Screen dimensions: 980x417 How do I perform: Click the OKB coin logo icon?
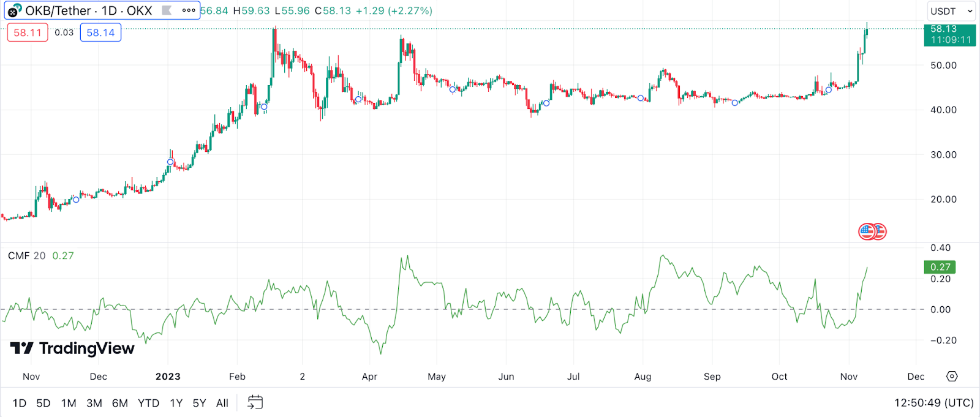13,11
